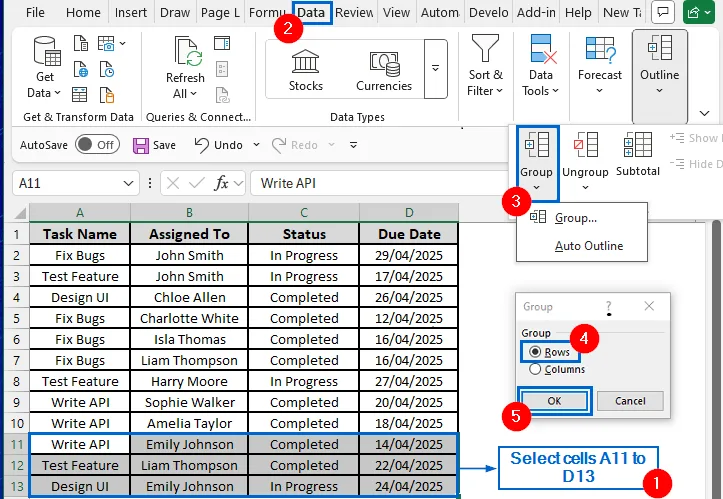The width and height of the screenshot is (723, 499).
Task: Open the Data Tools menu
Action: (x=540, y=65)
